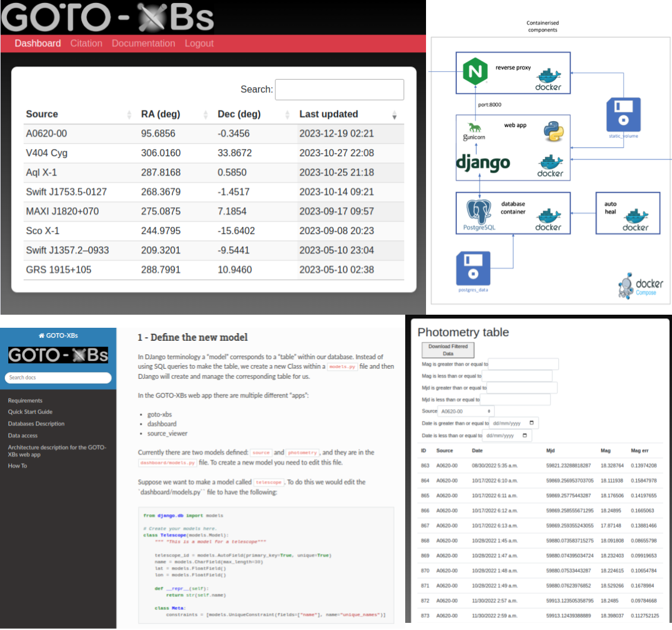
Task: Open the Dashboard tab in the red navbar
Action: [x=37, y=43]
